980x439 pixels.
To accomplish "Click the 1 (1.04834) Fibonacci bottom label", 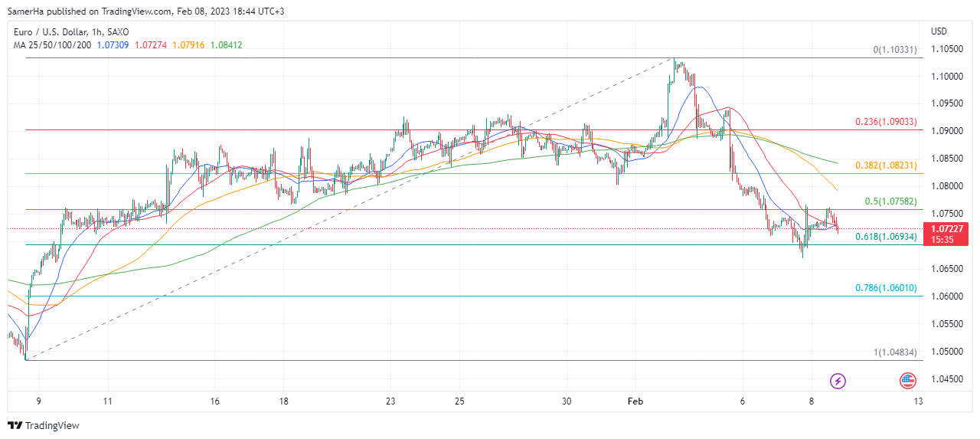I will (x=894, y=352).
